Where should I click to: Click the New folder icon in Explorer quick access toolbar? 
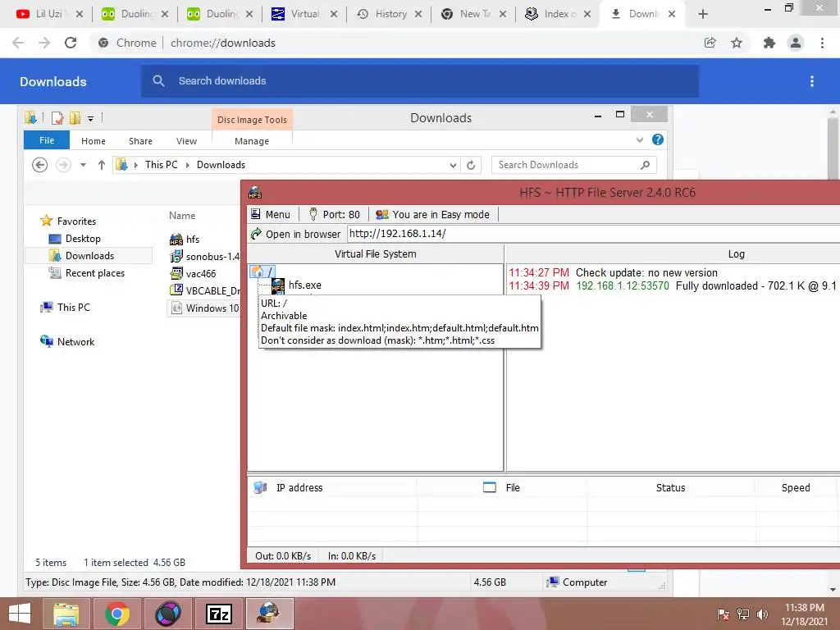75,118
